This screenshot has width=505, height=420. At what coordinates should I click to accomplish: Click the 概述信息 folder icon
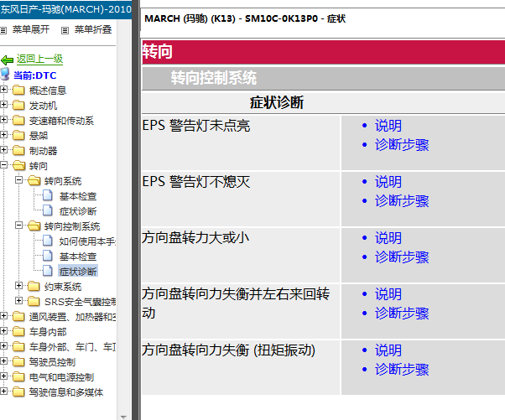(18, 90)
